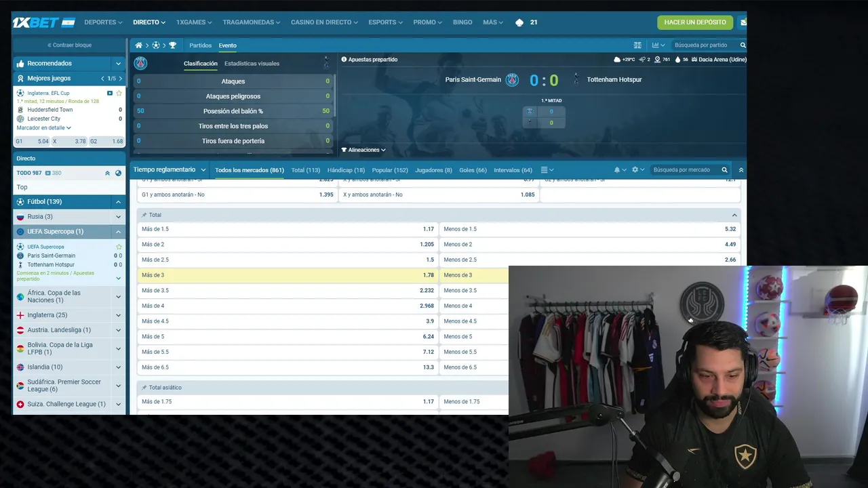The height and width of the screenshot is (488, 868).
Task: Open the Tiempo reglamentario dropdown
Action: click(x=170, y=170)
